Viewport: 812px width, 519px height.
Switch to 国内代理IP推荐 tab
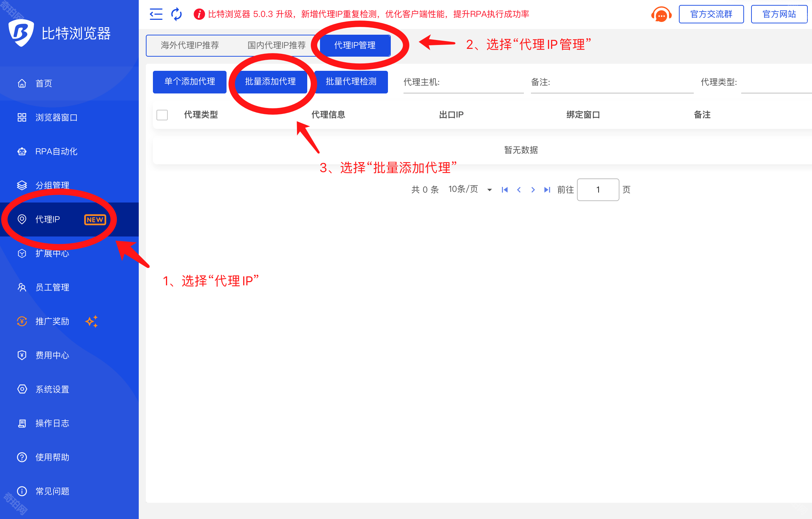coord(276,45)
